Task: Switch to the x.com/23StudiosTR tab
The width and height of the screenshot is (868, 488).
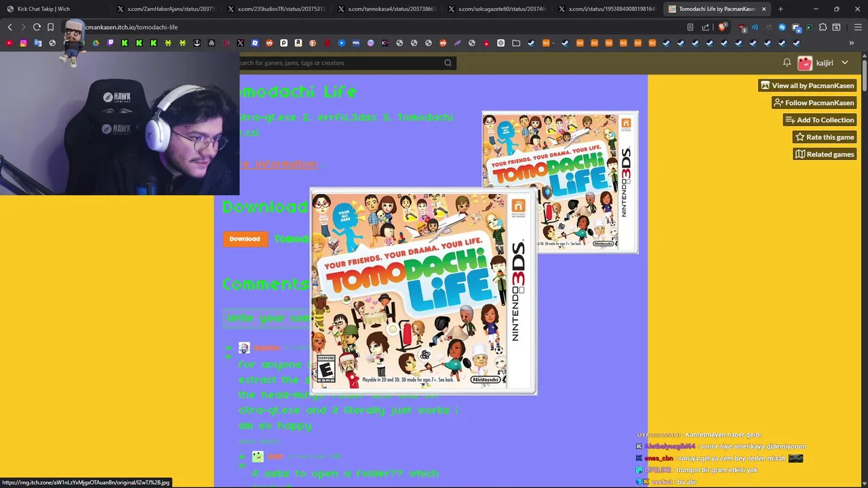Action: (x=275, y=9)
